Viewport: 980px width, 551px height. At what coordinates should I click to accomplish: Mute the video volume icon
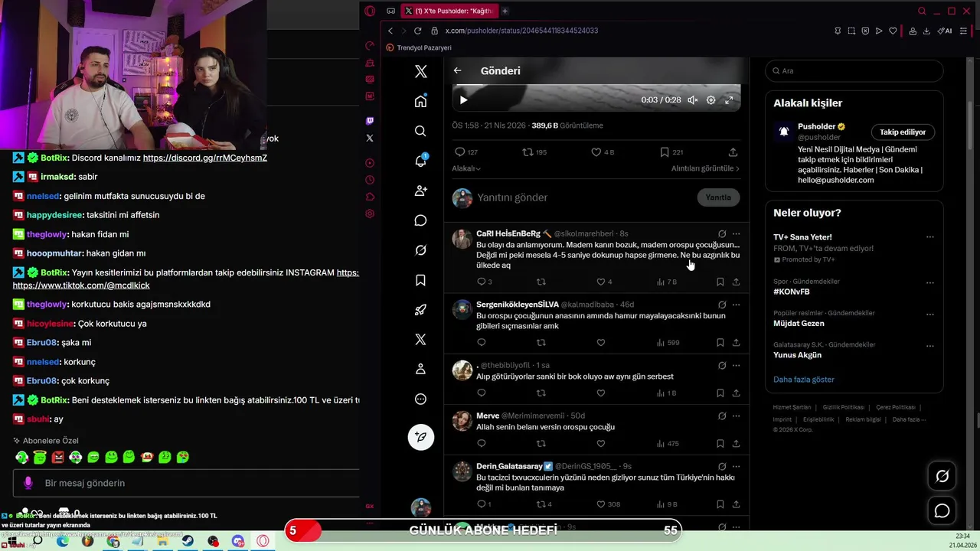(x=692, y=99)
